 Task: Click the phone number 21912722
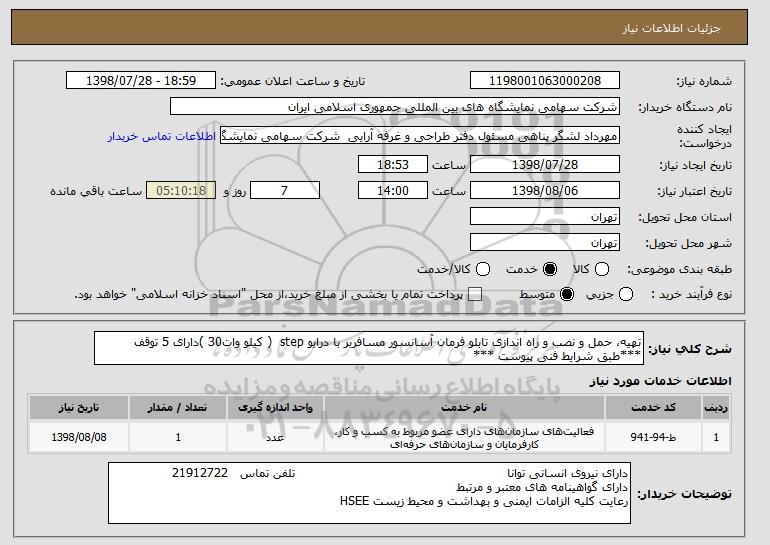pyautogui.click(x=200, y=473)
